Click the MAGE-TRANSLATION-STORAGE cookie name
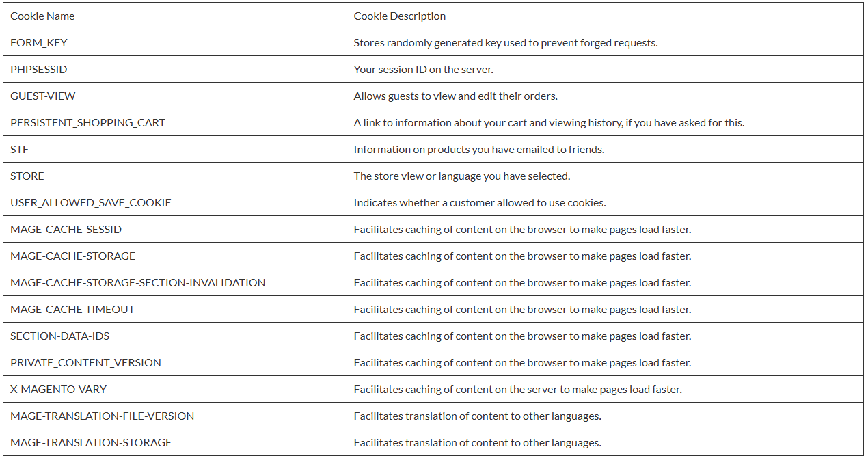The width and height of the screenshot is (868, 460). (x=91, y=442)
